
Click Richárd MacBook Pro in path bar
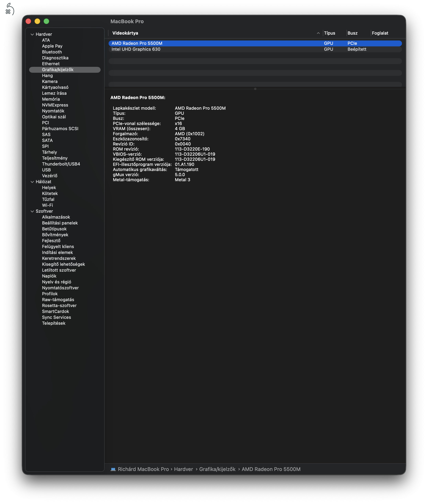(x=143, y=469)
